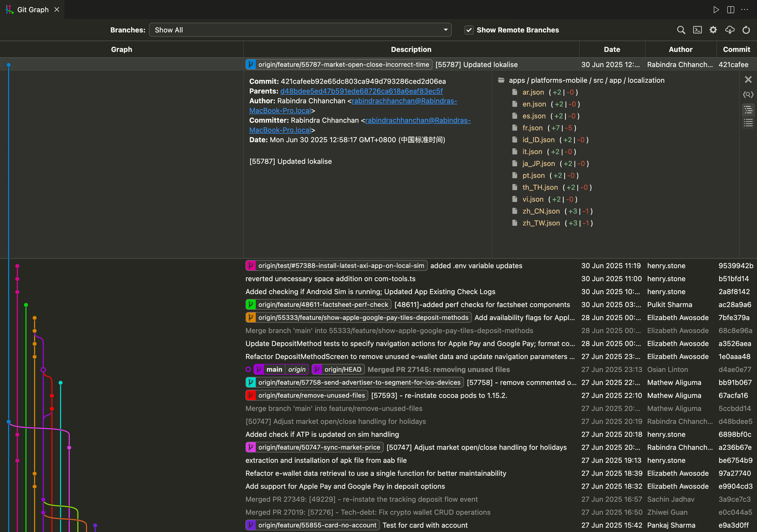Open Git Graph settings gear
757x532 pixels.
tap(713, 30)
